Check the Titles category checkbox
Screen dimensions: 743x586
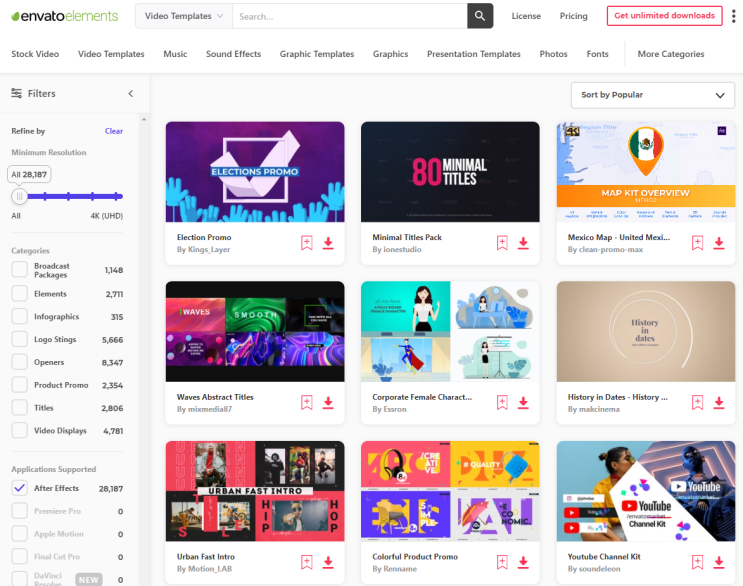[x=19, y=407]
